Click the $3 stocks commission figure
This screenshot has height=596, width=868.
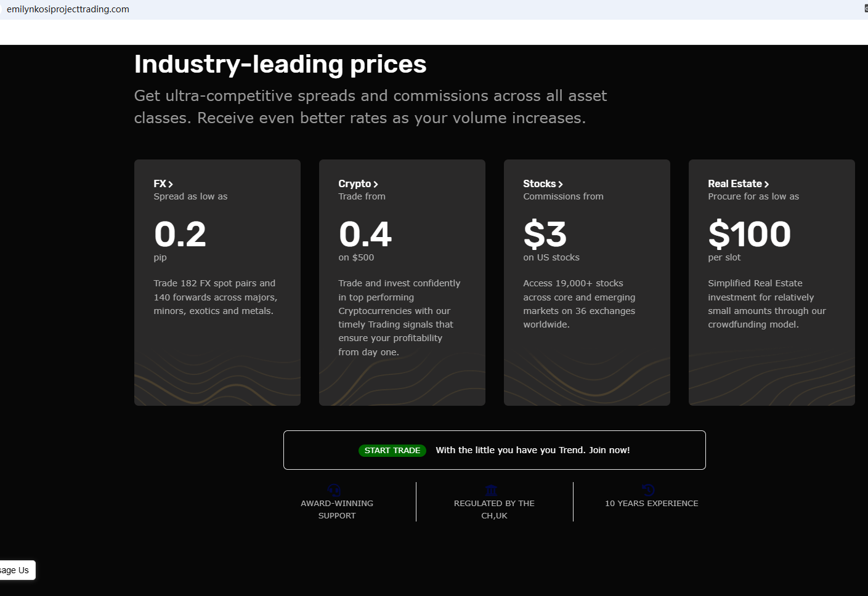[545, 234]
